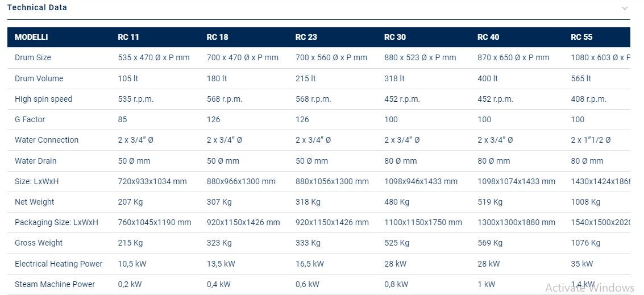The image size is (644, 295).
Task: Click the RC 18 column header
Action: (x=217, y=37)
